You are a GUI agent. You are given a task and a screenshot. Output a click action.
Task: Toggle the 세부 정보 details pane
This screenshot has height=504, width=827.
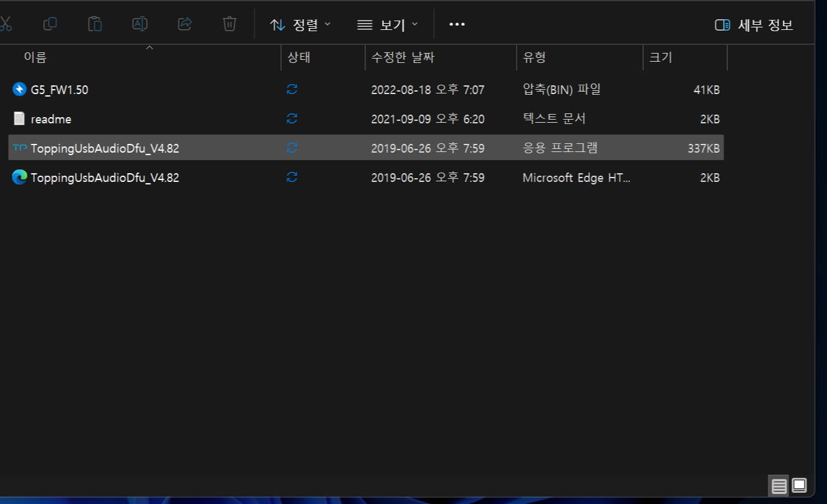[754, 25]
